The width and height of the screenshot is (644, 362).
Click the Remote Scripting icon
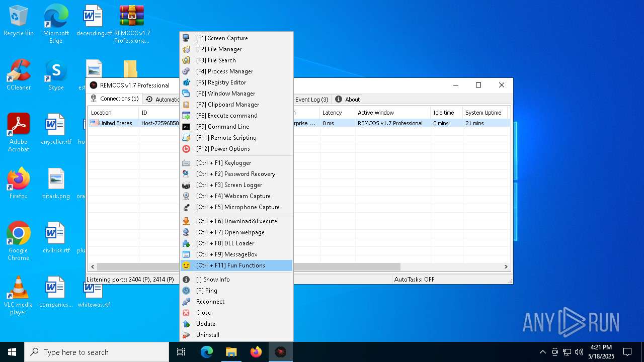(186, 138)
